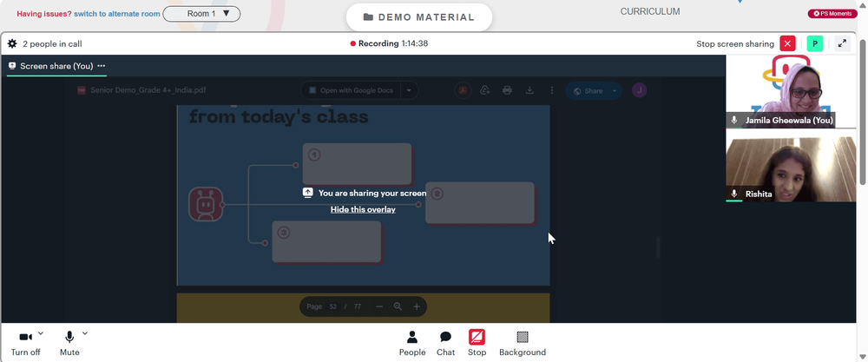Click PDF file type icon beside filename
This screenshot has width=868, height=362.
82,90
